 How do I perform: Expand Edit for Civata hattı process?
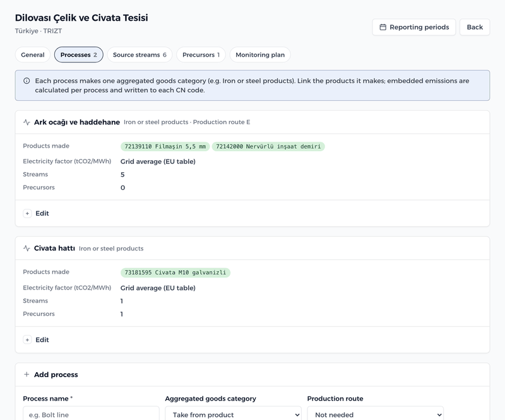point(36,340)
